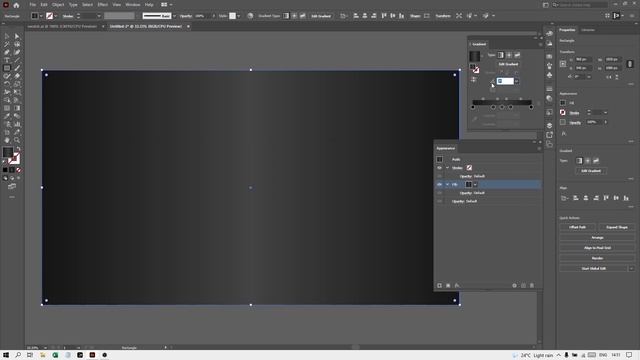Open control bar Fill color dropdown
This screenshot has width=640, height=360.
tap(41, 16)
